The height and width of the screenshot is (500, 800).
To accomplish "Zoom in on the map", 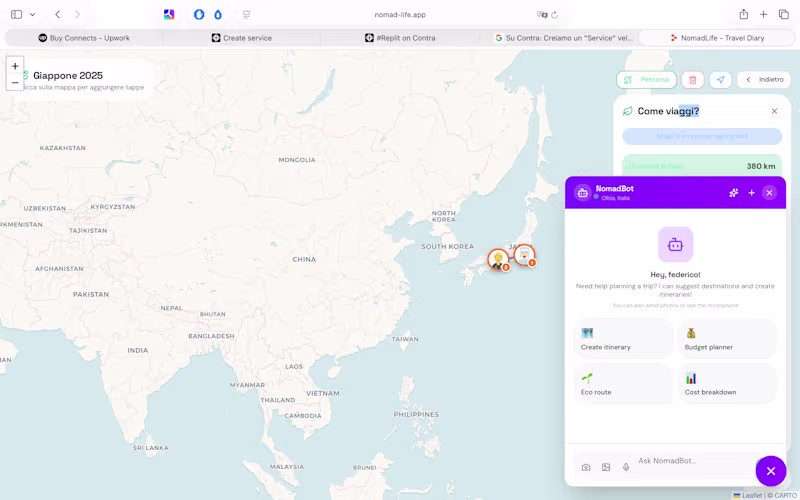I will click(15, 66).
